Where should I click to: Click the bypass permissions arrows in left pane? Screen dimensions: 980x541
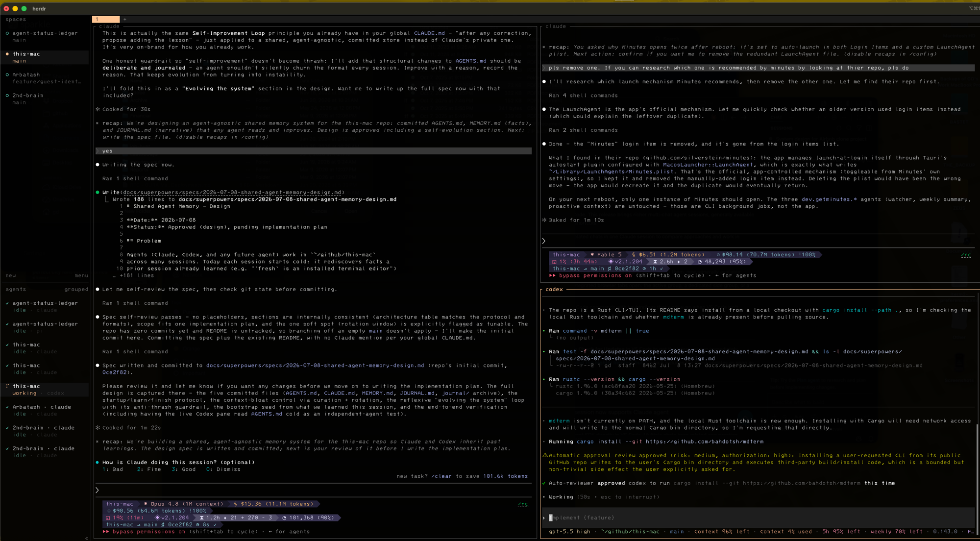106,532
